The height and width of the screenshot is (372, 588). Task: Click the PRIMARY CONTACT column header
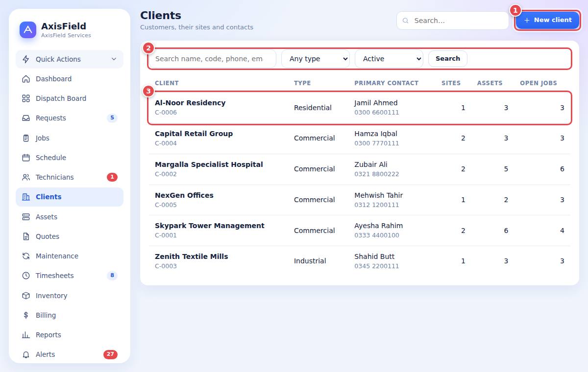click(387, 83)
